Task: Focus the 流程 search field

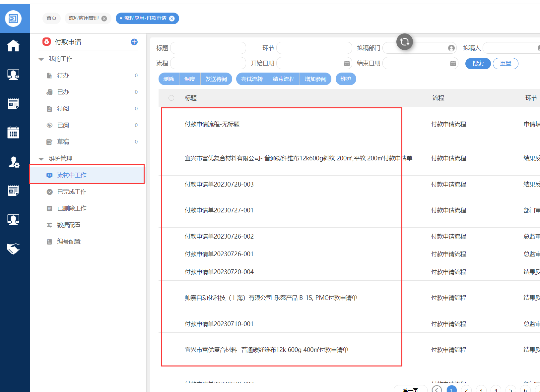Action: (x=208, y=63)
